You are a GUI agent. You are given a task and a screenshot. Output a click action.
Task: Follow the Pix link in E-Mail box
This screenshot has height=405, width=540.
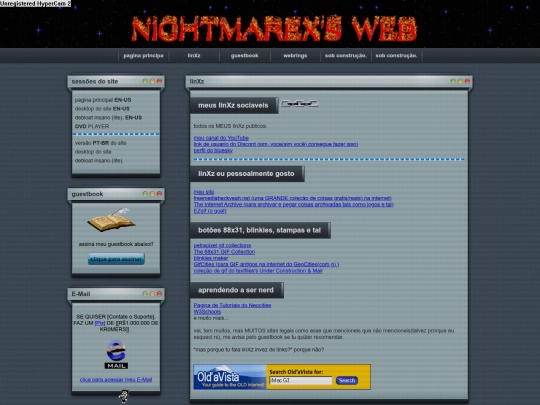click(x=100, y=323)
